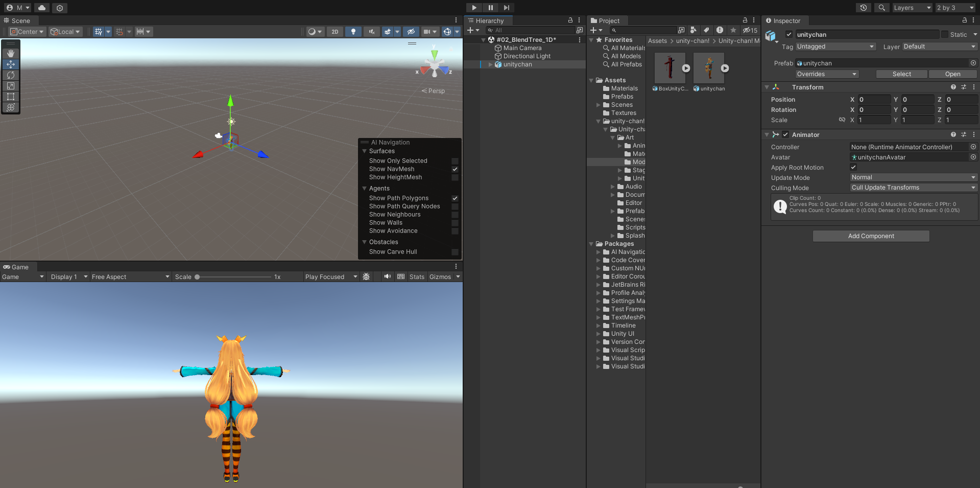The height and width of the screenshot is (488, 980).
Task: Open the Unity Cloud icon
Action: tap(42, 8)
